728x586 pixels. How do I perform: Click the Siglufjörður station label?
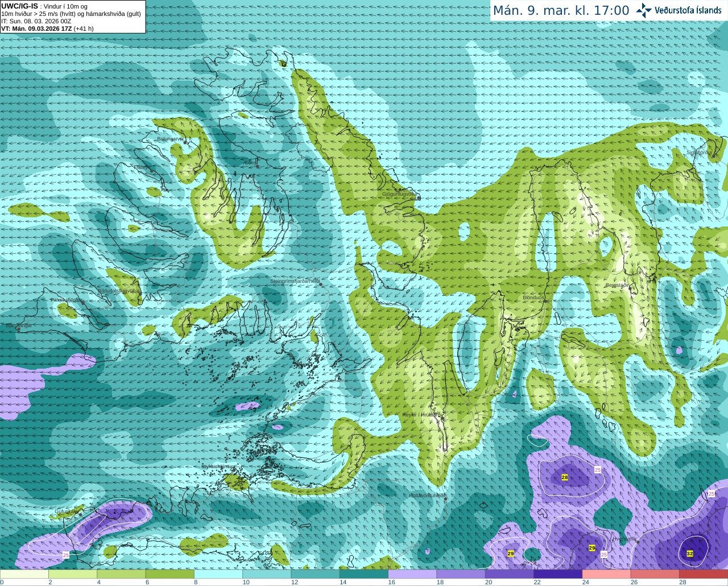pyautogui.click(x=699, y=152)
